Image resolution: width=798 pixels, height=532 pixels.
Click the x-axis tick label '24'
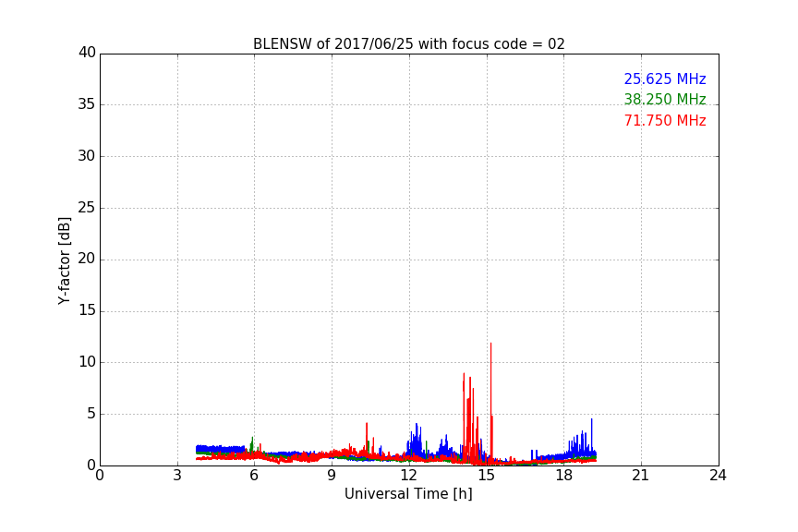click(718, 476)
